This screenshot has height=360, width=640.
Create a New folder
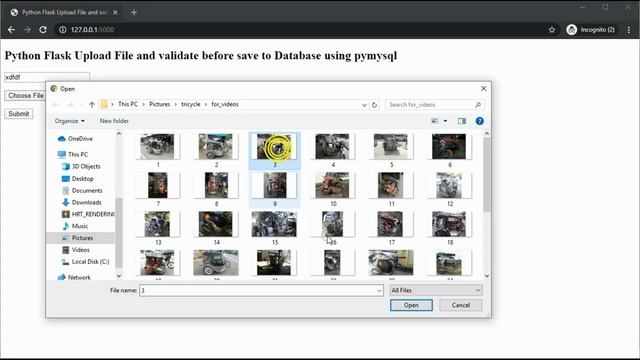click(114, 121)
